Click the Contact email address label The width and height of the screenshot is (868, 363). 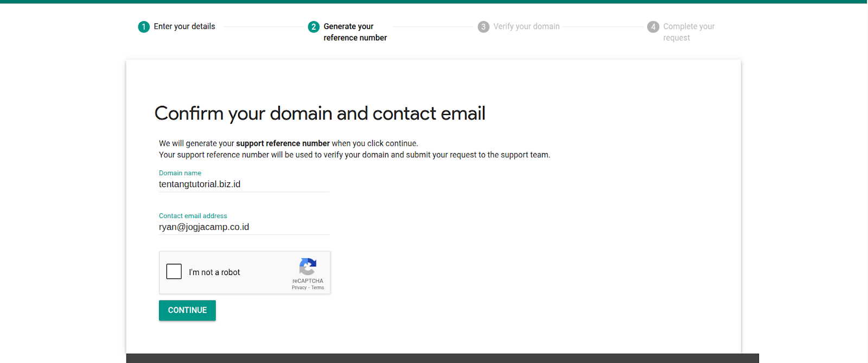(x=193, y=216)
